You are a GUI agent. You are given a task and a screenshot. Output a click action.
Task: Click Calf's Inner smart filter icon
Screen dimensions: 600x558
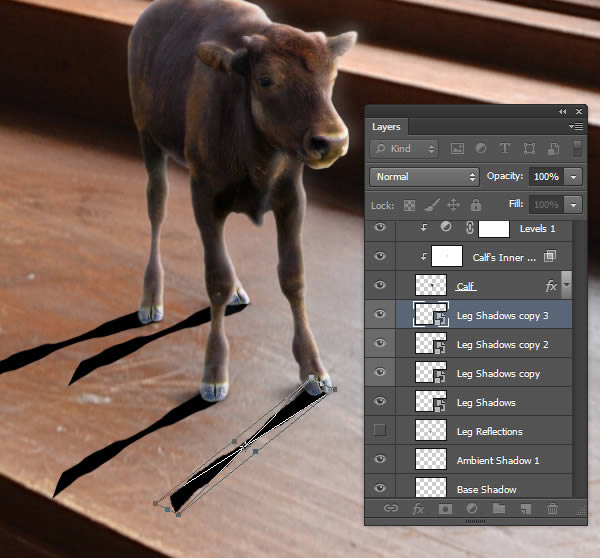click(549, 256)
